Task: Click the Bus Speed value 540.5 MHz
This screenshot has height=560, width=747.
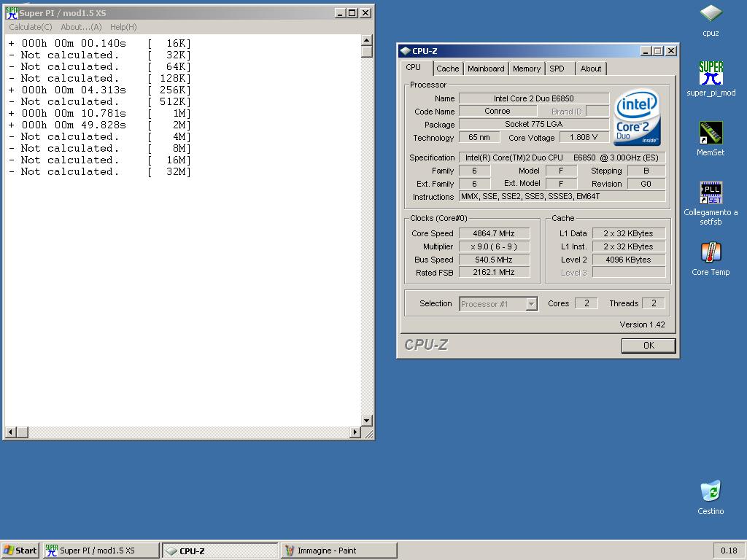Action: tap(494, 260)
